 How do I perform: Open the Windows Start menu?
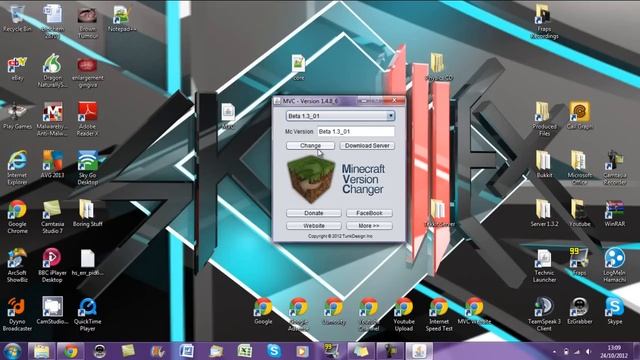12,351
